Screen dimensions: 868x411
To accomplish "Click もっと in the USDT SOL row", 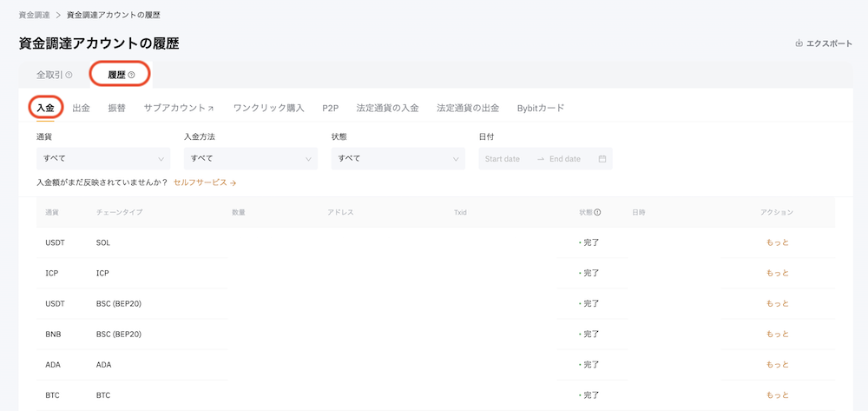I will (777, 242).
